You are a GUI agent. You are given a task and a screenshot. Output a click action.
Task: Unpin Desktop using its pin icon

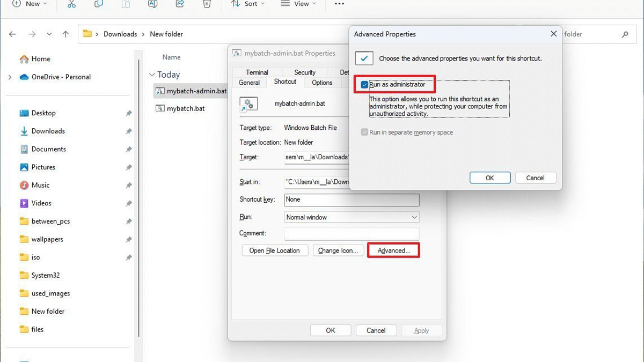coord(129,113)
